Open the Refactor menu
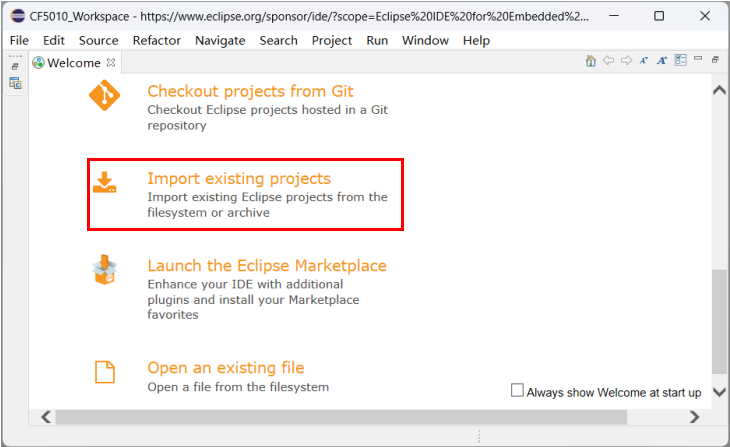The width and height of the screenshot is (730, 447). pos(156,40)
